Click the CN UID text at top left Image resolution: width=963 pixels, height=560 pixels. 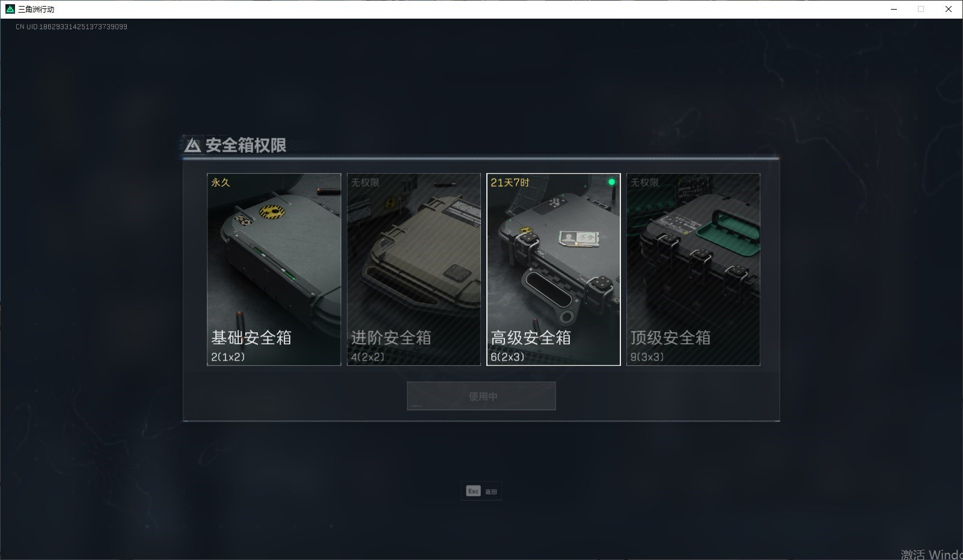pyautogui.click(x=72, y=27)
